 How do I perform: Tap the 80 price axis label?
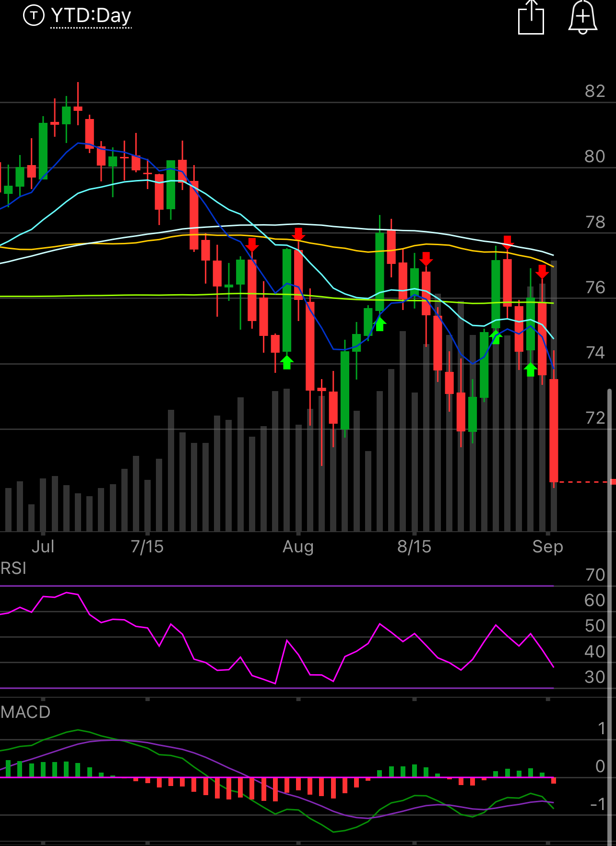(x=595, y=156)
